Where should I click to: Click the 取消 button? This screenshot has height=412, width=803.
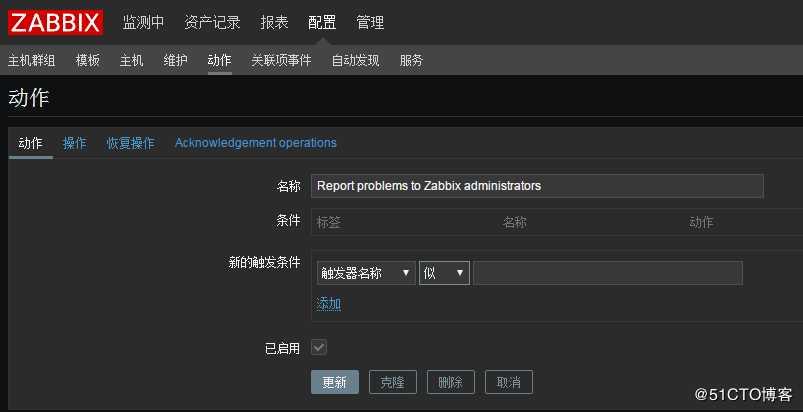pos(509,382)
